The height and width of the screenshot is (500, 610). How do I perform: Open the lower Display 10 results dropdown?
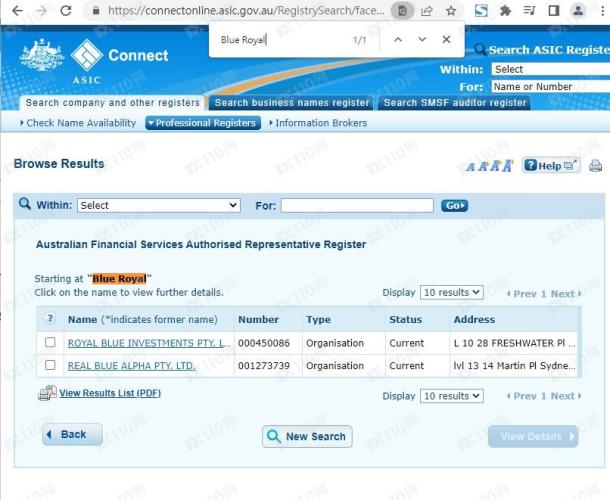pyautogui.click(x=452, y=396)
